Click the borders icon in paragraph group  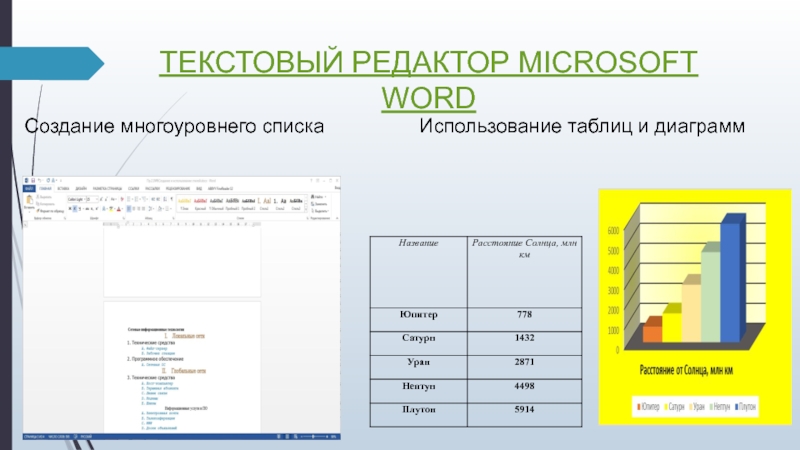point(167,209)
